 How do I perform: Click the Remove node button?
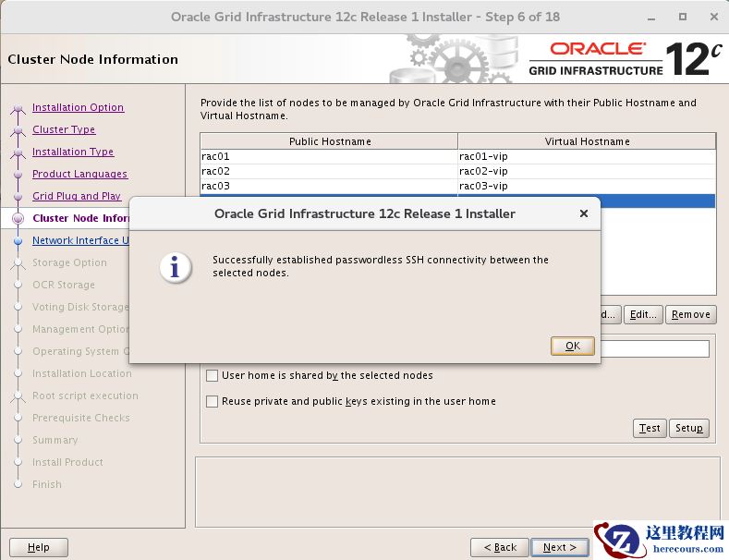tap(691, 314)
